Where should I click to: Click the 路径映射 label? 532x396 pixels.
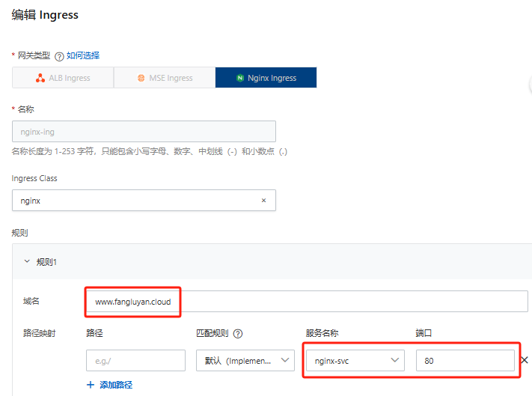coord(40,333)
